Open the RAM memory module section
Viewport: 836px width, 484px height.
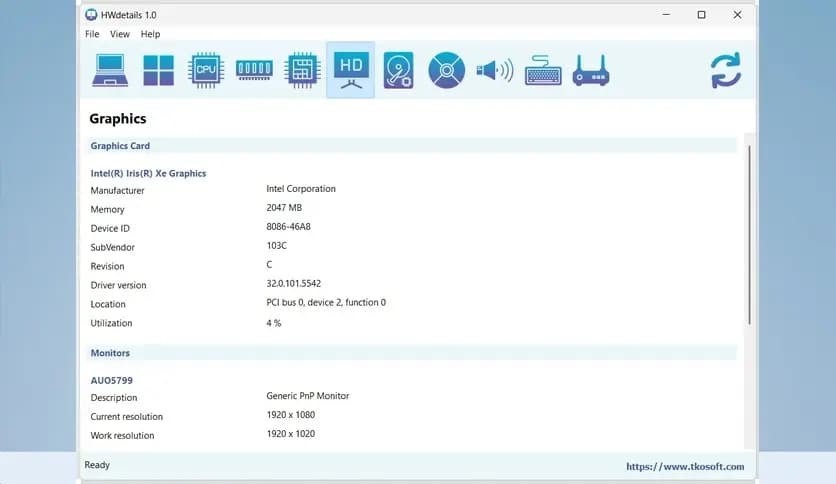click(x=254, y=70)
